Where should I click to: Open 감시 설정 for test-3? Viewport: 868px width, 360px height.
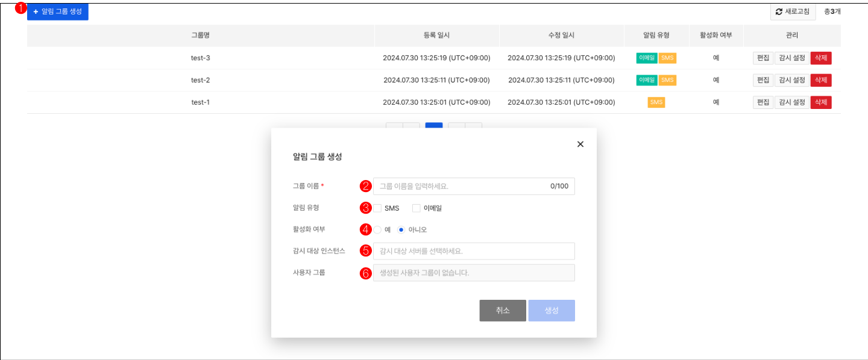pyautogui.click(x=792, y=58)
